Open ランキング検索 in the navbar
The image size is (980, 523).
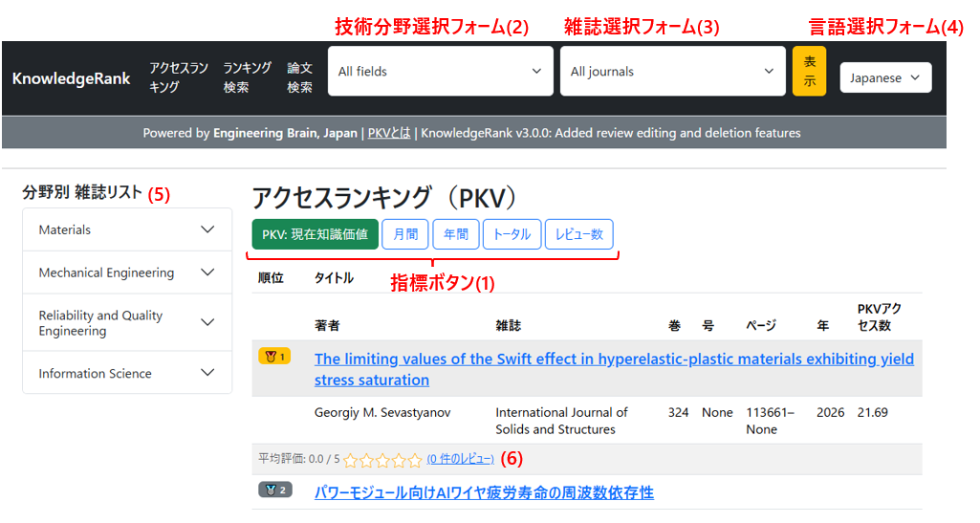coord(248,77)
